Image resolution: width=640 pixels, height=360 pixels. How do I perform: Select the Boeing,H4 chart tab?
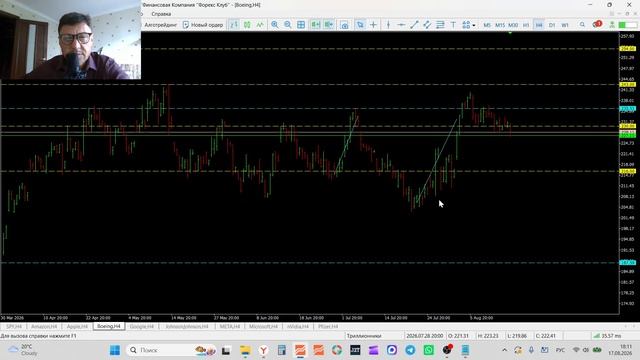109,326
